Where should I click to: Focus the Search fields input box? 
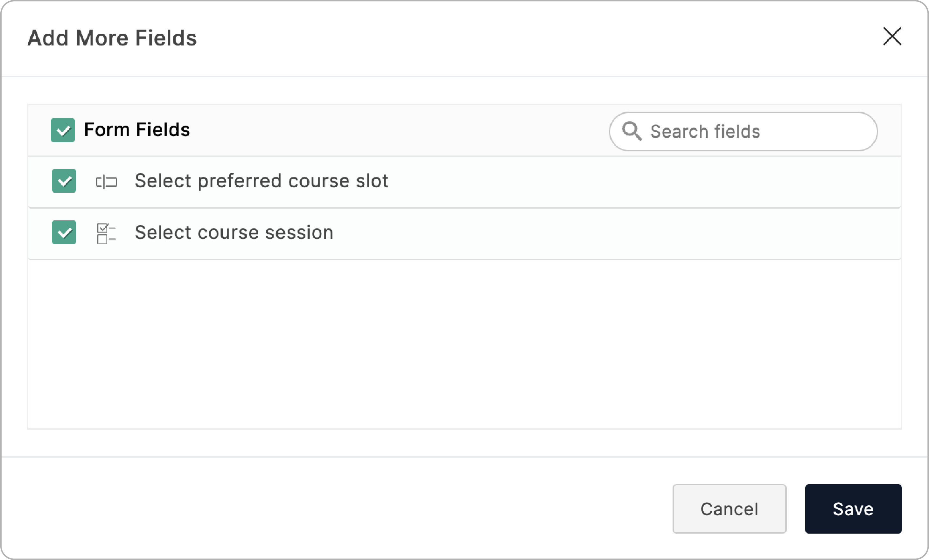tap(792, 132)
